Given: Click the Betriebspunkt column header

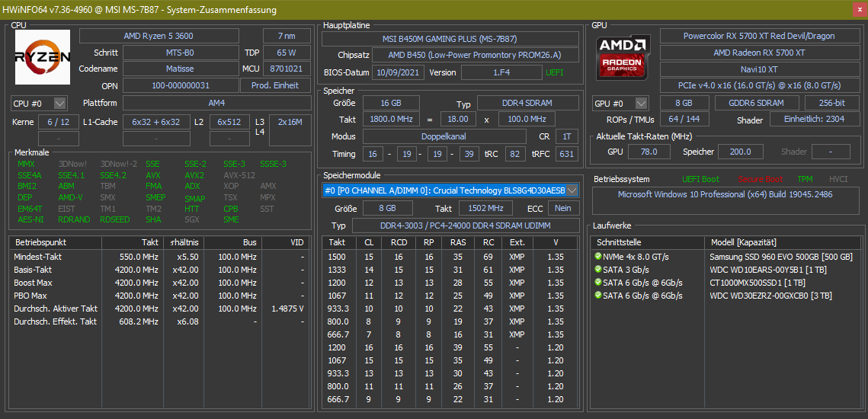Looking at the screenshot, I should coord(56,242).
